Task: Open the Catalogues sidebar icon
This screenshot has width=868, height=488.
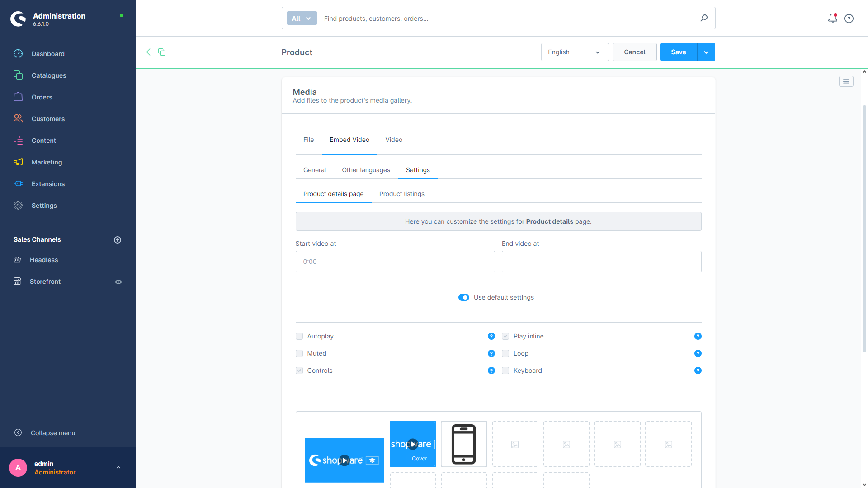Action: 18,75
